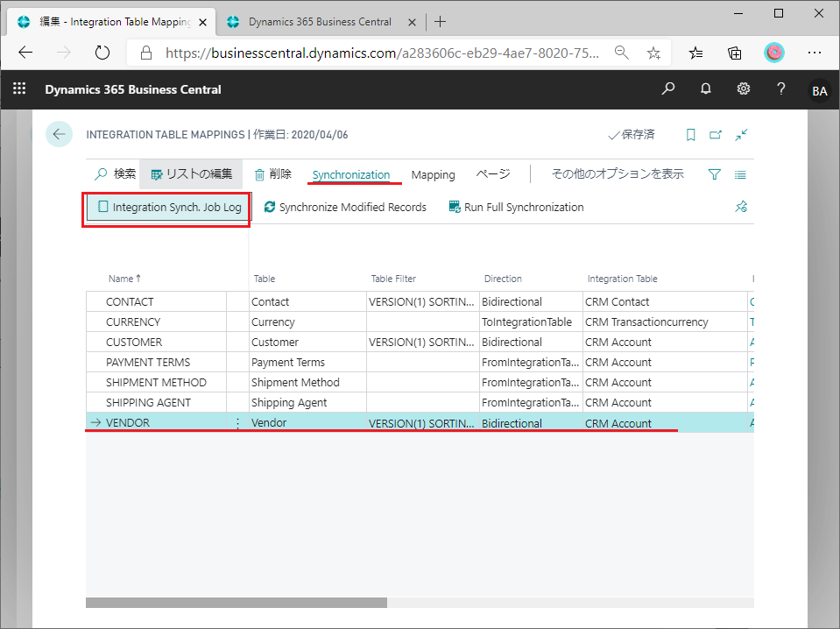
Task: Click the search magnifier in the Business Central header
Action: tap(668, 88)
